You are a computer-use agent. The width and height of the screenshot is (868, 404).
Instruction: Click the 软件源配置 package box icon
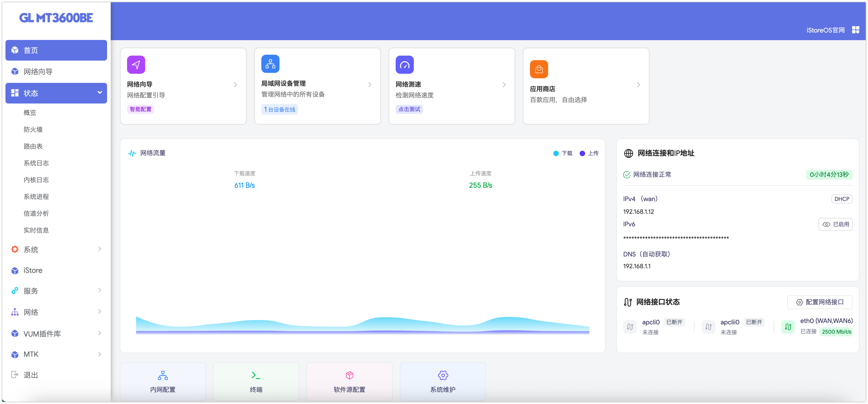(x=349, y=375)
